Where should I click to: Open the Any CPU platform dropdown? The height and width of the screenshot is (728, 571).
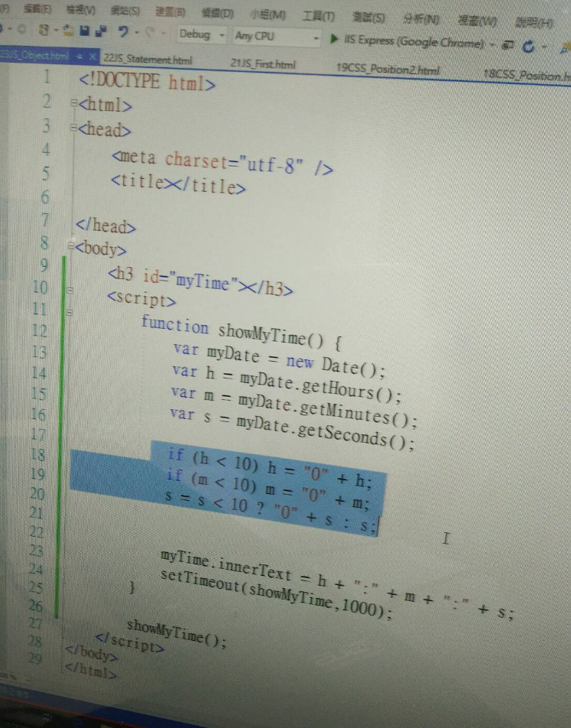click(x=277, y=37)
